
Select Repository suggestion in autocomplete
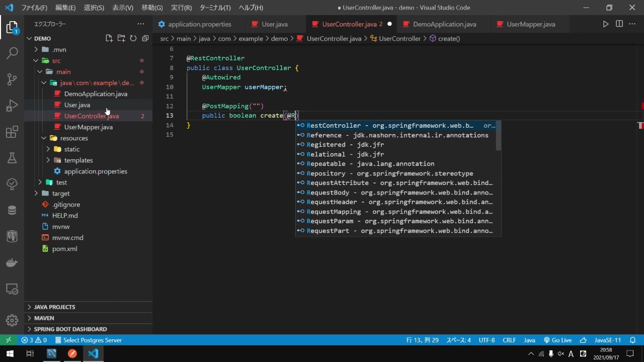click(395, 173)
